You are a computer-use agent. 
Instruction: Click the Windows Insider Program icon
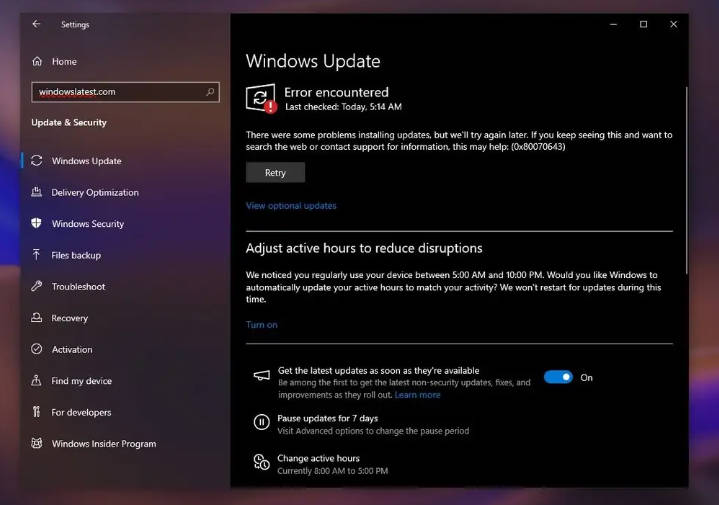(x=37, y=443)
